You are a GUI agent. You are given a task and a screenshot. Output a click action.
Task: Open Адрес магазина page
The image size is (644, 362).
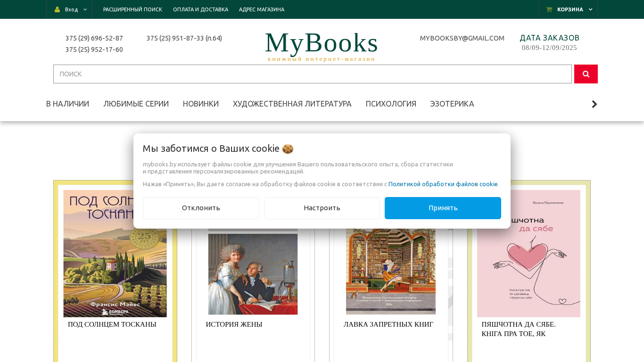262,9
